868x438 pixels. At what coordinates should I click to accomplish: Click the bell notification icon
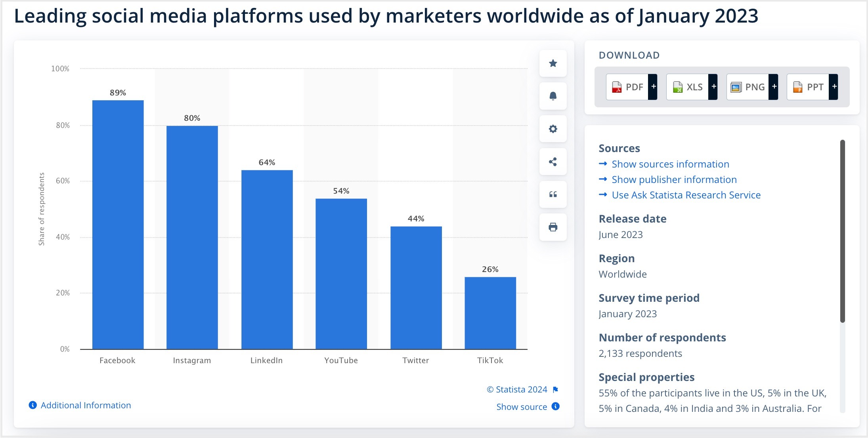(x=553, y=96)
